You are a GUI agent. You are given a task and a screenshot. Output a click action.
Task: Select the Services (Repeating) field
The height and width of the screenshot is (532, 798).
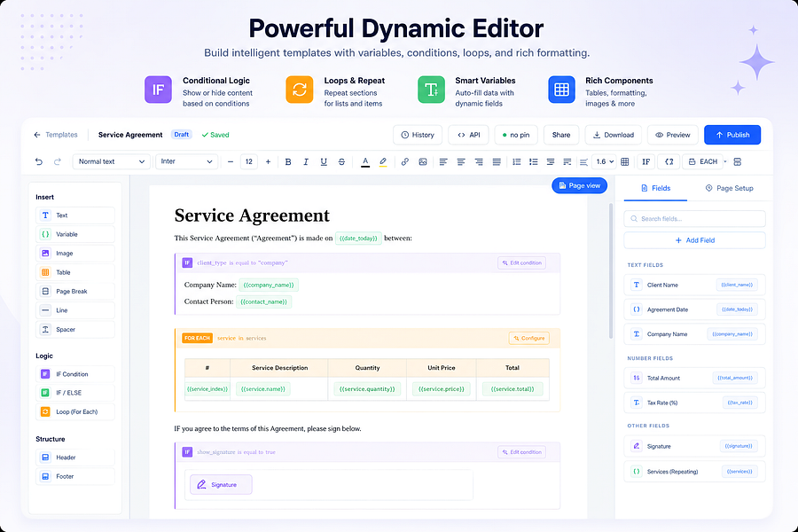[694, 472]
